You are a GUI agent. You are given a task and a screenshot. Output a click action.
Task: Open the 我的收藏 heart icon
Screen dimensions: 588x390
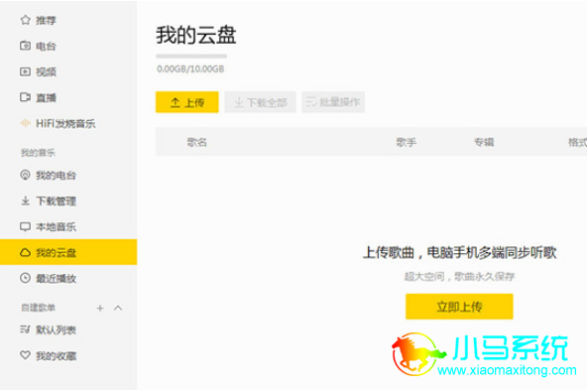(25, 355)
